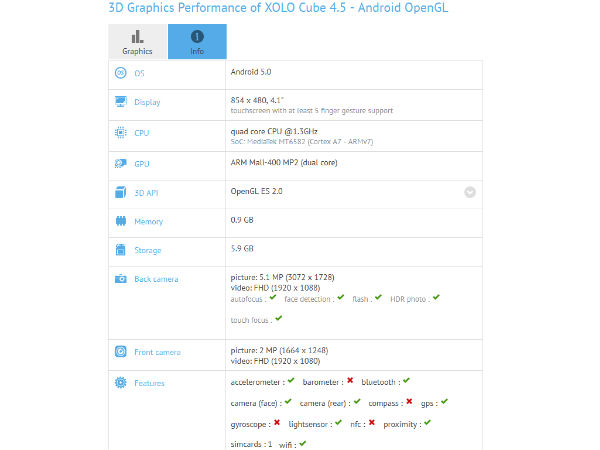Image resolution: width=600 pixels, height=450 pixels.
Task: Click the face detection check mark
Action: (341, 297)
